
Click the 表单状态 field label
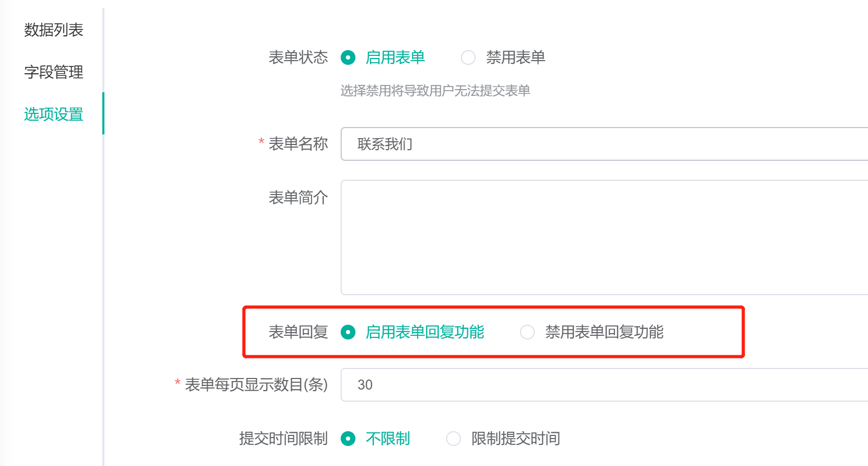298,57
